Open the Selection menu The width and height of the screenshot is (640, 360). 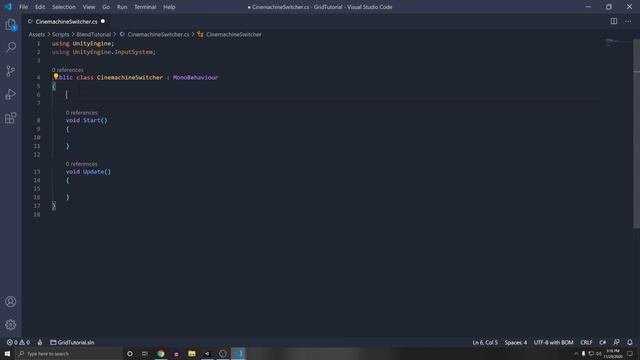pyautogui.click(x=64, y=7)
